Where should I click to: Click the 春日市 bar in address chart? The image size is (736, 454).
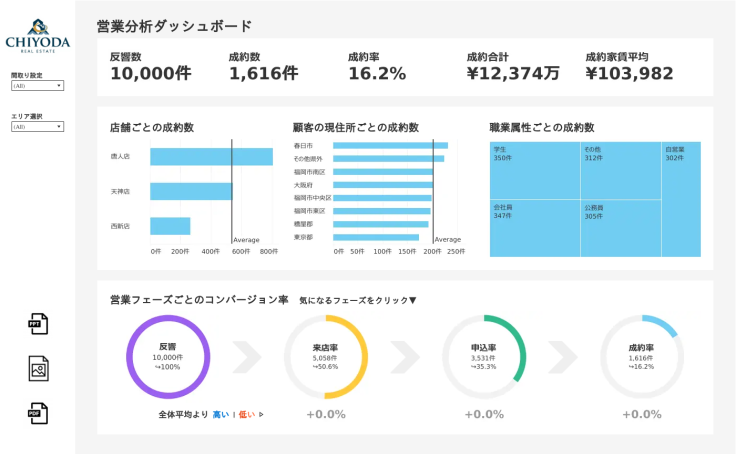(390, 146)
